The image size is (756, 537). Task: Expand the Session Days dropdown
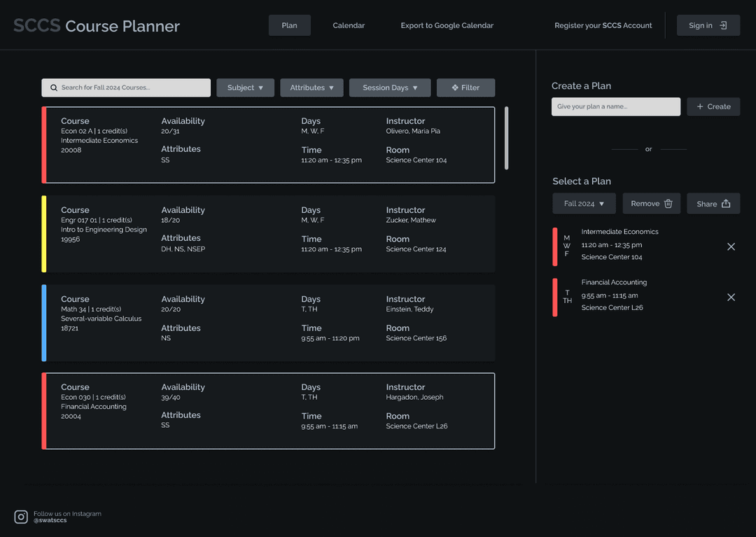tap(389, 88)
